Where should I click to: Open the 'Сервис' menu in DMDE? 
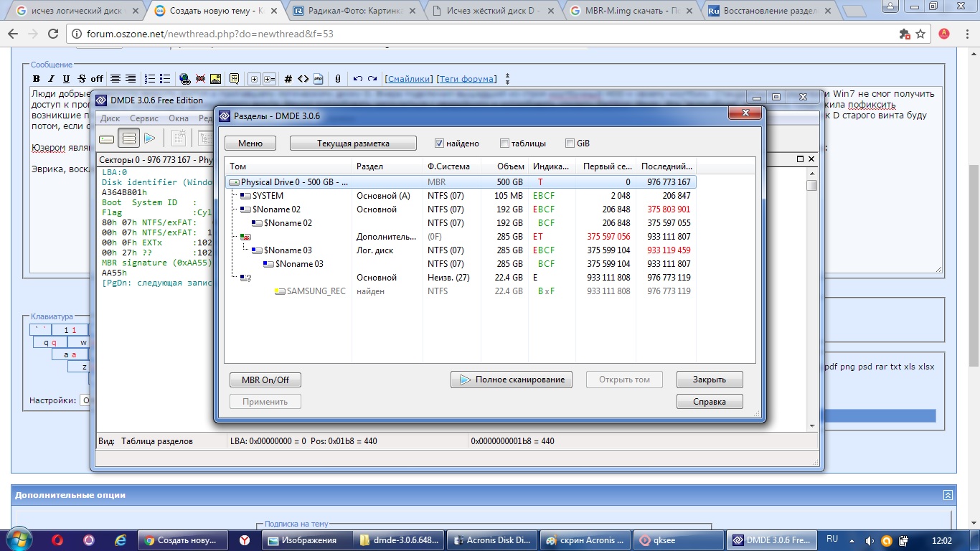tap(144, 118)
